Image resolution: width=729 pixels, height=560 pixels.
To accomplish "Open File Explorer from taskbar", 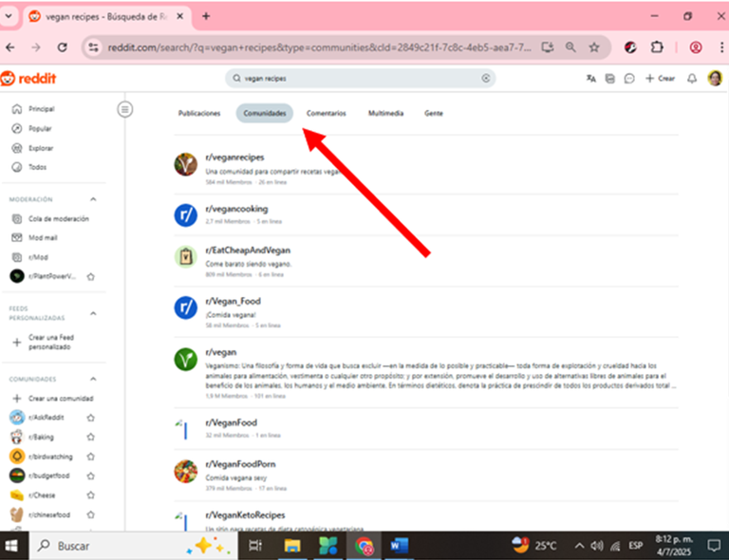I will [x=292, y=546].
